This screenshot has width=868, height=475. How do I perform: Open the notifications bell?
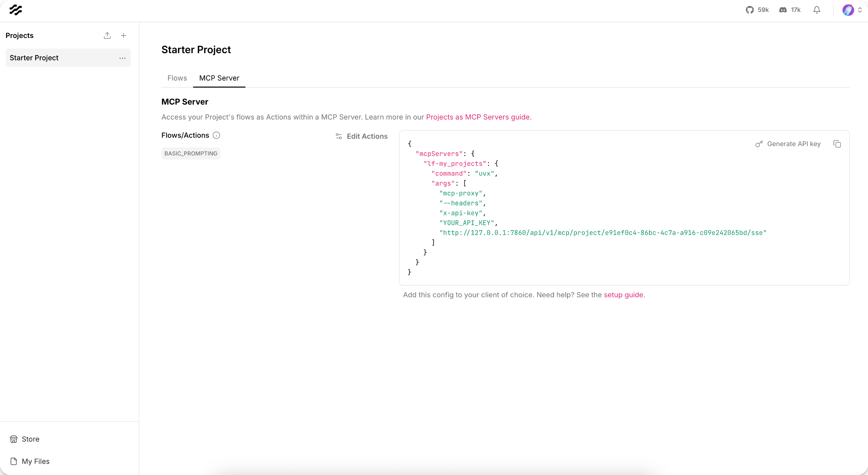tap(816, 10)
